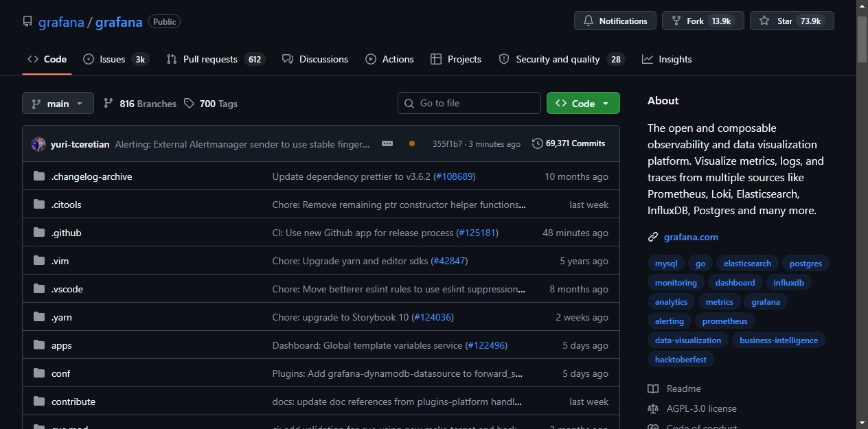The width and height of the screenshot is (868, 429).
Task: Click the folder icon next to .changelog-archive
Action: [39, 176]
